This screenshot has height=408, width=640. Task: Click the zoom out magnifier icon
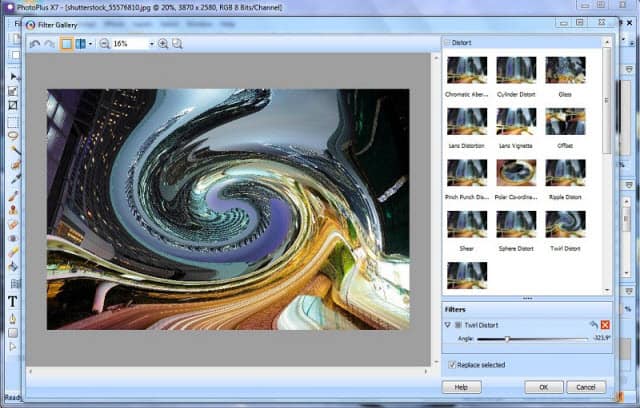pyautogui.click(x=104, y=44)
